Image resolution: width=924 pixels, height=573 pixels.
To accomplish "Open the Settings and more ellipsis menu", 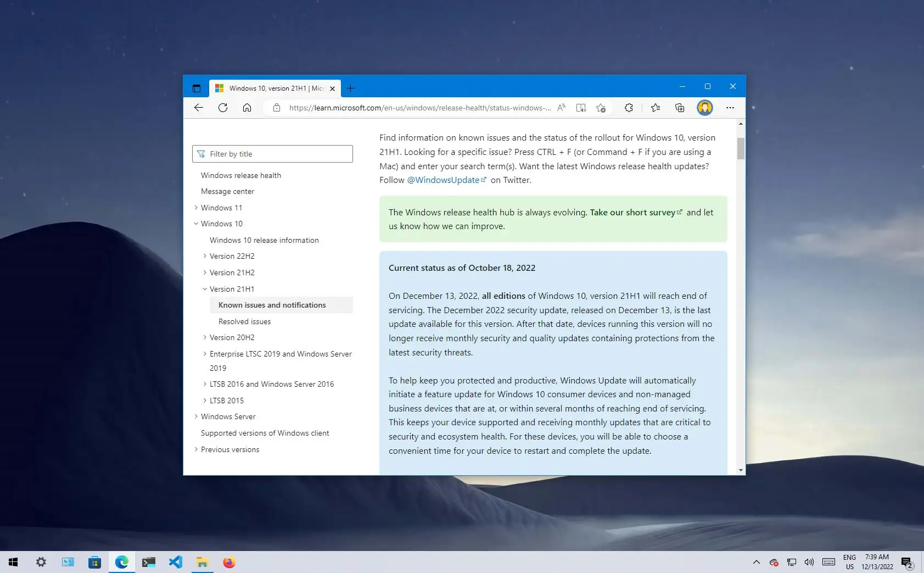I will 730,108.
